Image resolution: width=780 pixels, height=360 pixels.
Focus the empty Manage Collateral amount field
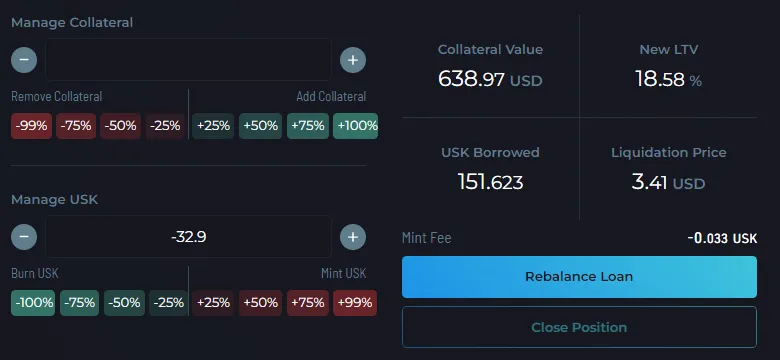pyautogui.click(x=189, y=60)
